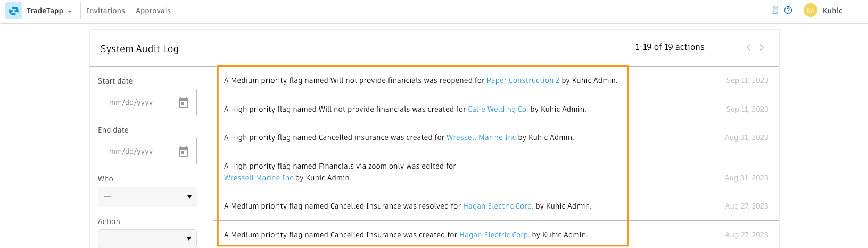Go to previous page of actions
This screenshot has width=868, height=248.
point(748,47)
